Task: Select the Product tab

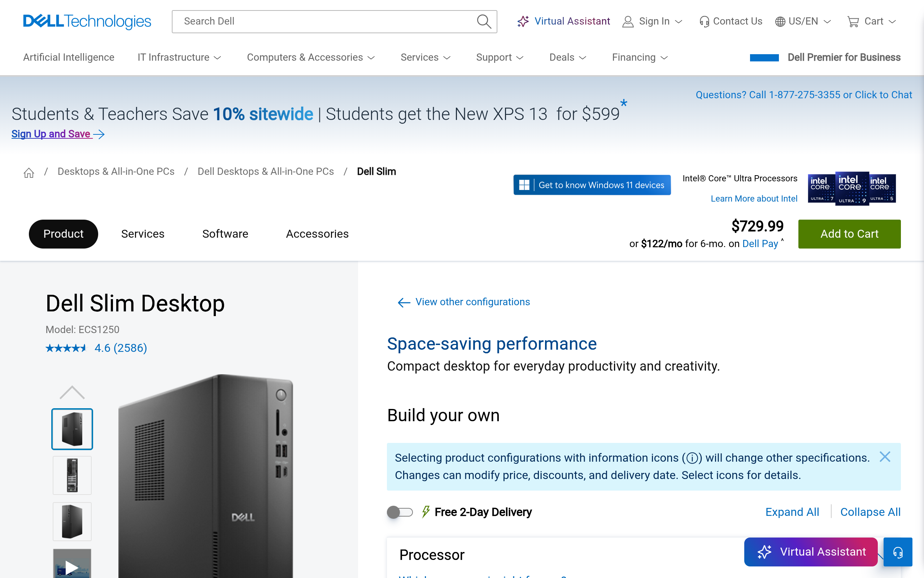Action: click(x=64, y=234)
